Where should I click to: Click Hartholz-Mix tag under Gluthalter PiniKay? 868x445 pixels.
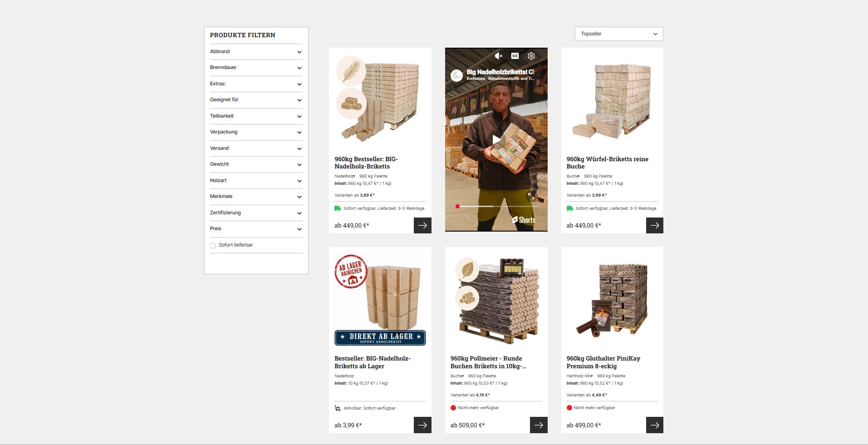(x=579, y=376)
